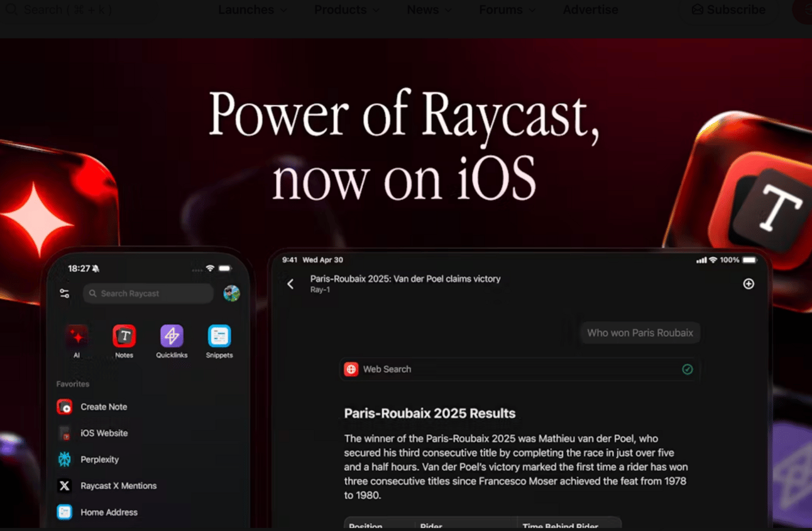Image resolution: width=812 pixels, height=531 pixels.
Task: Click the 'Favorites' section label
Action: (x=73, y=384)
